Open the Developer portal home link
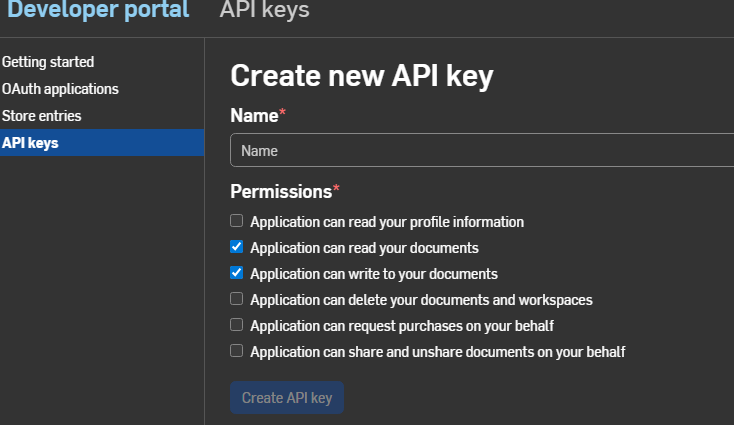Image resolution: width=734 pixels, height=425 pixels. [98, 9]
